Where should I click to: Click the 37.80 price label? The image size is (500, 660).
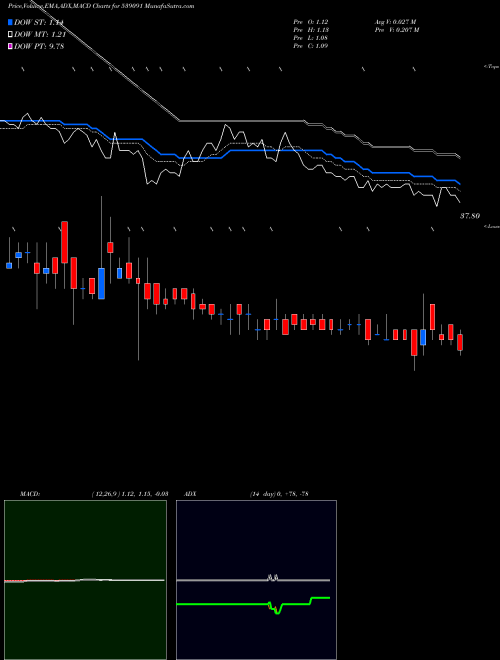(470, 216)
